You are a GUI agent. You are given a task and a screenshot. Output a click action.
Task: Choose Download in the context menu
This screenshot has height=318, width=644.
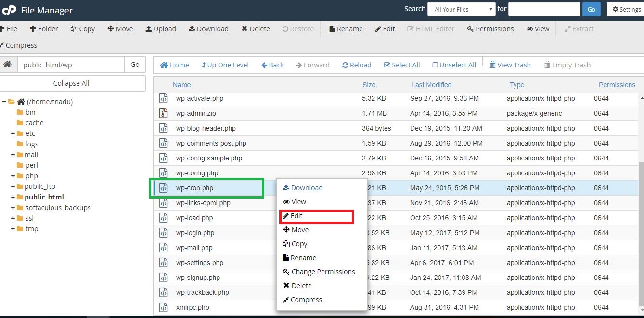(303, 188)
